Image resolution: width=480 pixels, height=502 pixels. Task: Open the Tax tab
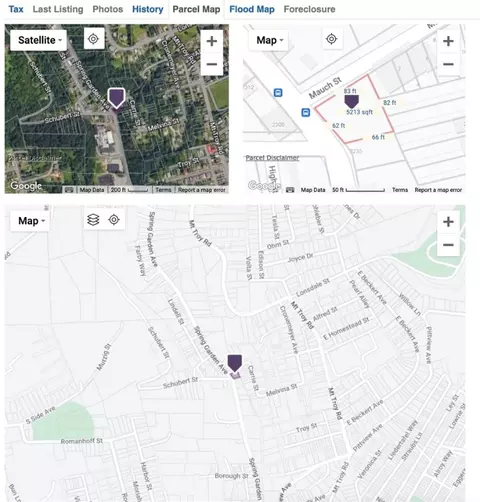pyautogui.click(x=16, y=9)
